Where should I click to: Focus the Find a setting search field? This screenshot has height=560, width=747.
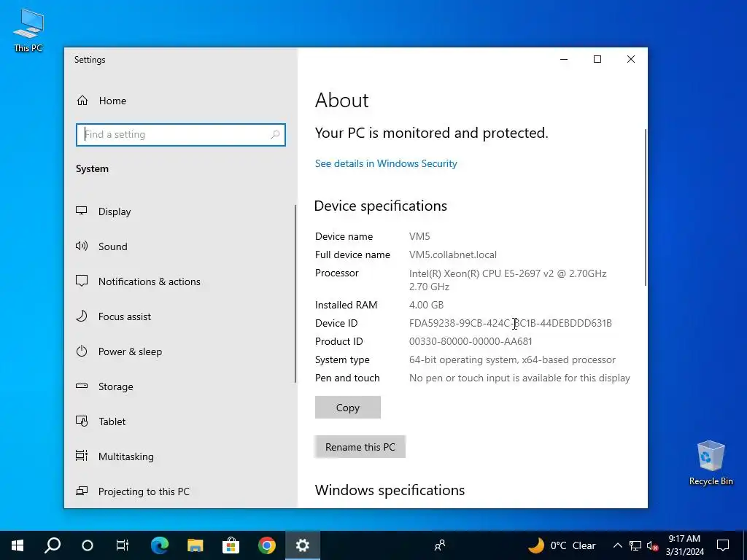181,135
